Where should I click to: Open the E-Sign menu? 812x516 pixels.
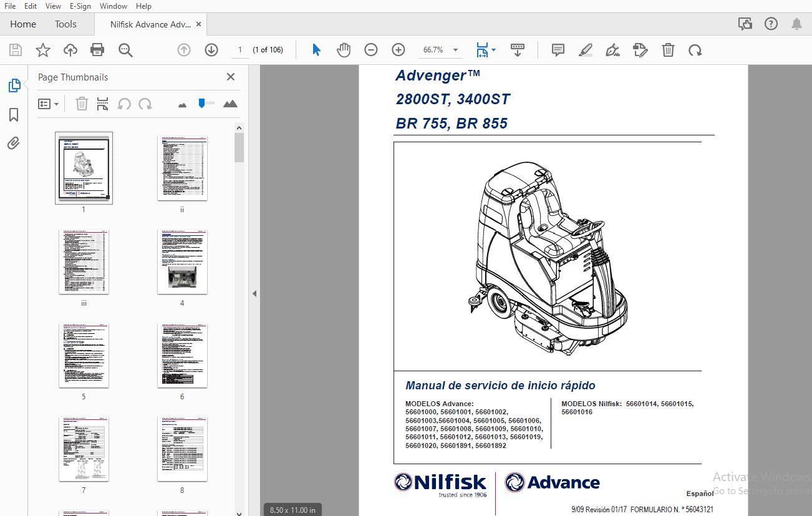80,6
